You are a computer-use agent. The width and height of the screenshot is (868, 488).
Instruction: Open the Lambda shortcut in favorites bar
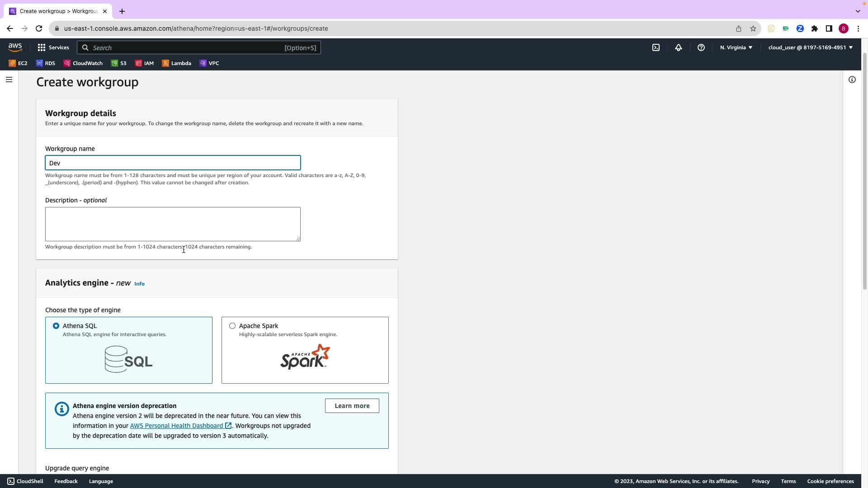(177, 63)
